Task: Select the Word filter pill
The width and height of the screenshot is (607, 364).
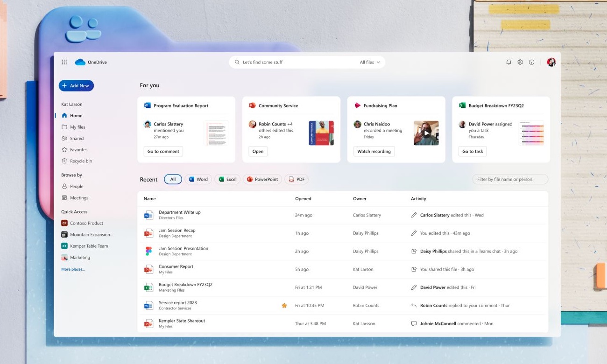Action: [198, 179]
